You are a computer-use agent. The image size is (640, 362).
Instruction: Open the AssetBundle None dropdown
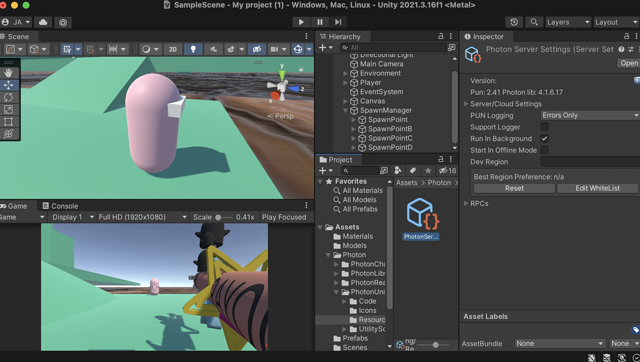[560, 344]
